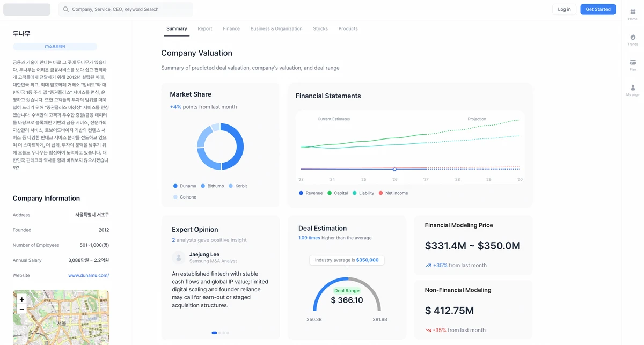Image resolution: width=644 pixels, height=345 pixels.
Task: Select first expert opinion carousel dot
Action: coord(214,333)
